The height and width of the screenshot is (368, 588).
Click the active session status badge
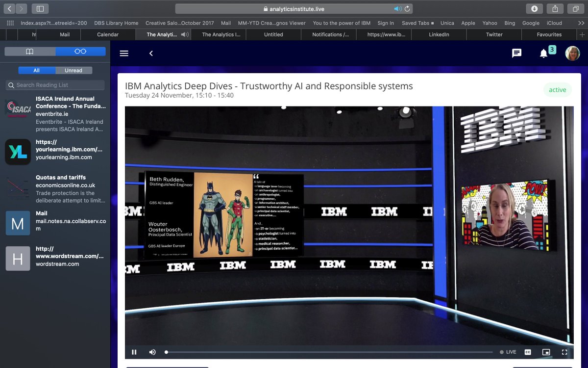(x=557, y=90)
